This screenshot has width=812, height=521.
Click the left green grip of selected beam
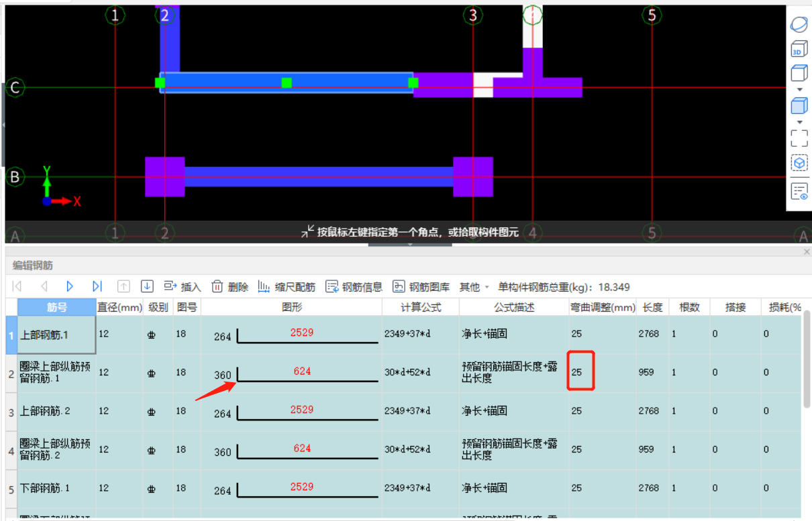tap(160, 82)
